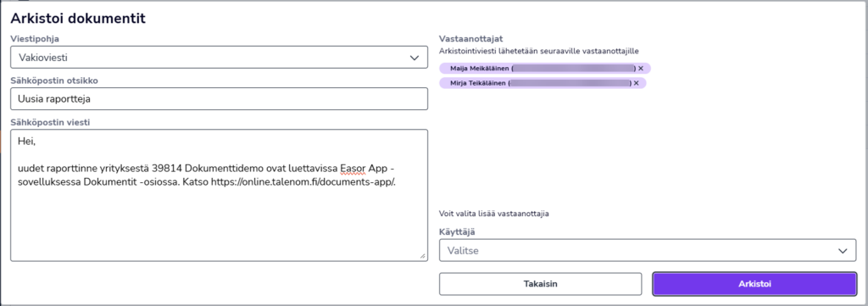This screenshot has width=868, height=306.
Task: Select the Maija Meikäläinen recipient chip
Action: pos(545,69)
